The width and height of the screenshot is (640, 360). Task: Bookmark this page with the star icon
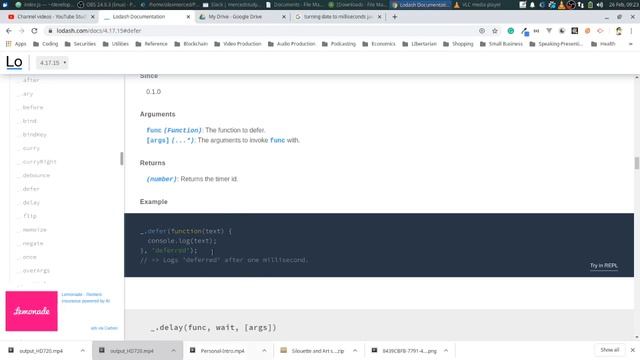point(495,31)
